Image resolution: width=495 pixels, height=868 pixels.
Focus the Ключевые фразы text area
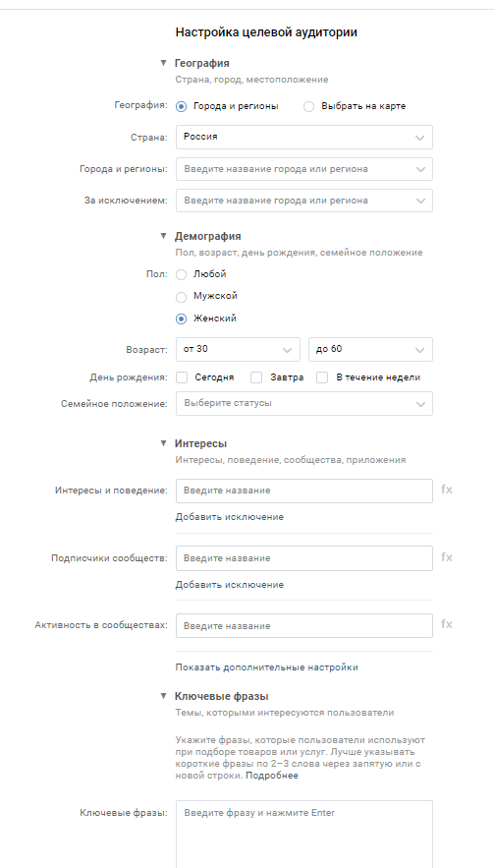304,835
